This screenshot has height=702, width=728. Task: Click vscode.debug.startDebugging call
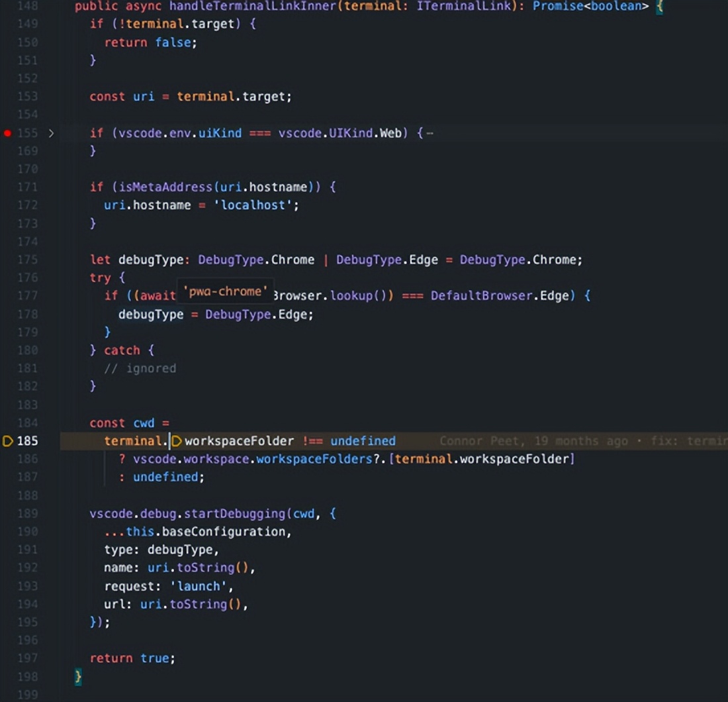[187, 514]
